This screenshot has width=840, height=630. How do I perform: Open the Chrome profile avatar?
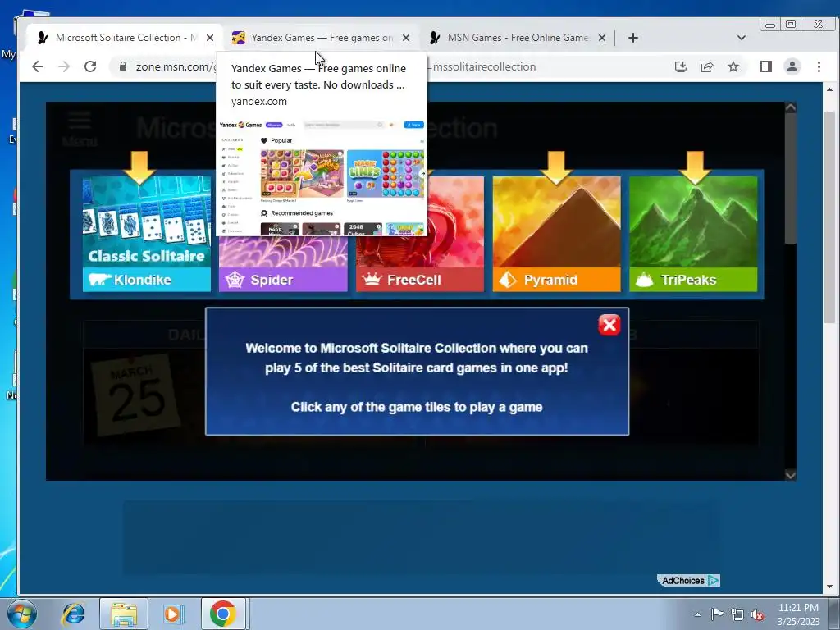(x=792, y=66)
